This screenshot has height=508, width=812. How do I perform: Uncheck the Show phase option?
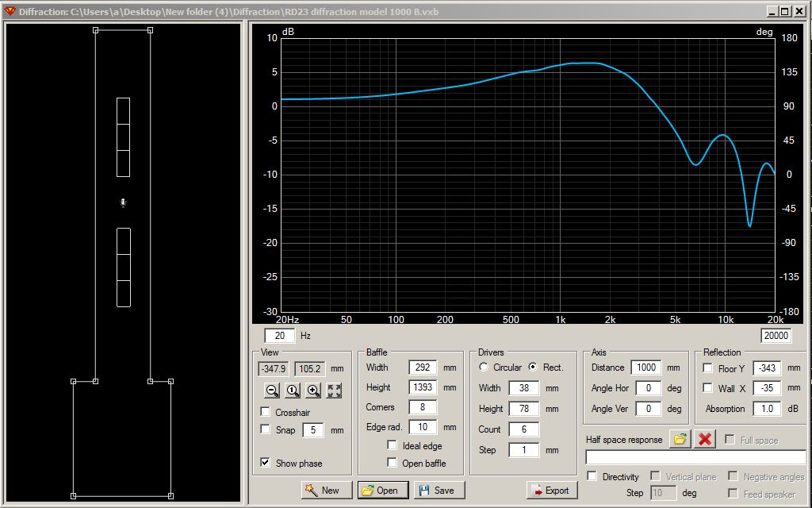pos(266,463)
